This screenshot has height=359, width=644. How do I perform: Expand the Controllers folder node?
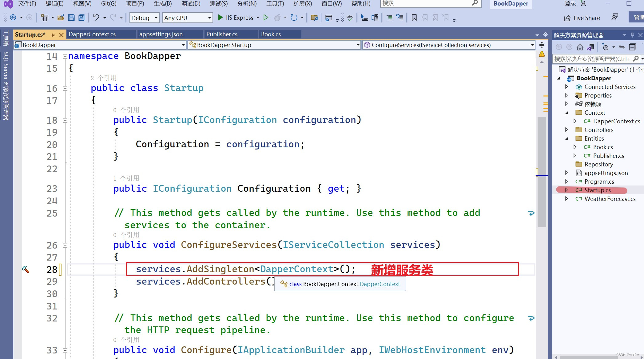(x=566, y=130)
